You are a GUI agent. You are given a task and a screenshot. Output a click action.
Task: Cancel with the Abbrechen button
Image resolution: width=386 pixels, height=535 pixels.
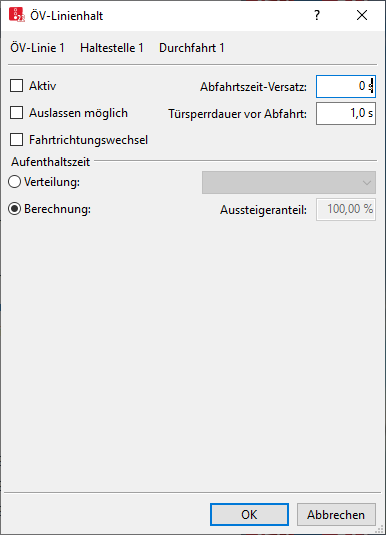(x=336, y=515)
